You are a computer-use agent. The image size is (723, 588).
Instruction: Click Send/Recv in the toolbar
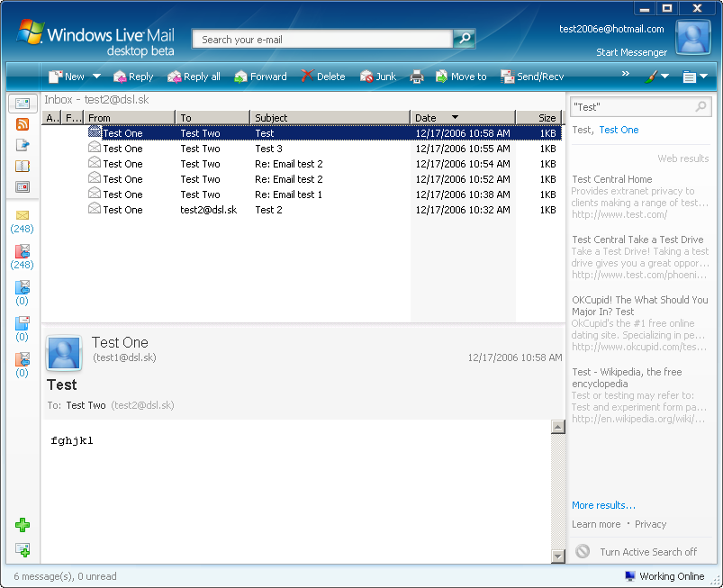point(532,77)
